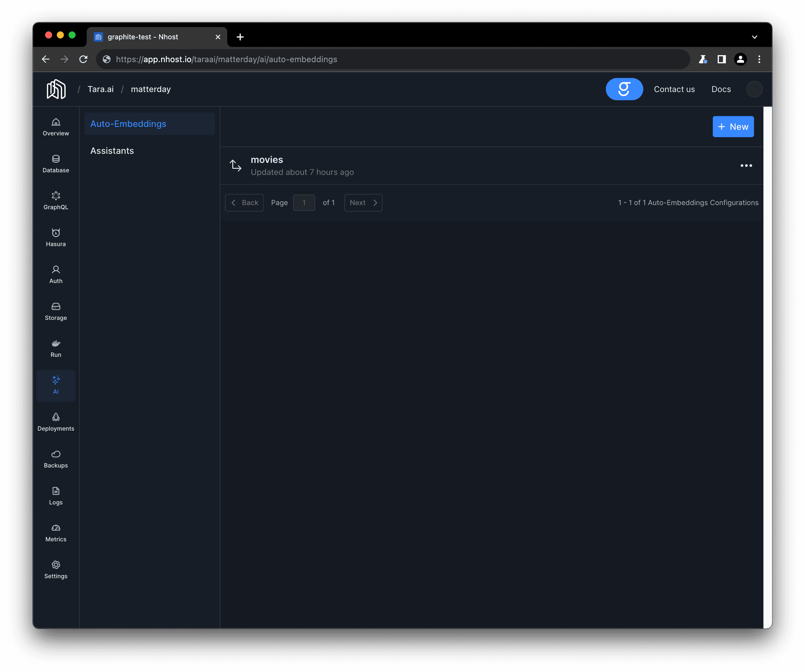805x672 pixels.
Task: Open the Deployments rocket icon
Action: click(x=55, y=422)
